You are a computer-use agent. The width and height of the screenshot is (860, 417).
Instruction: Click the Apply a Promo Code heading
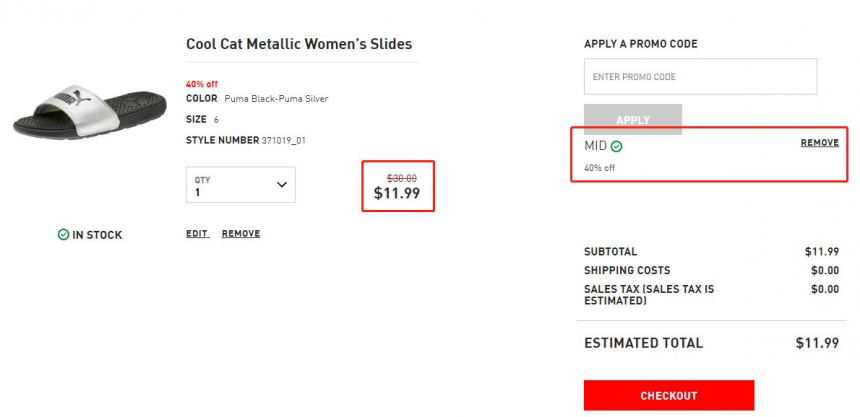coord(641,44)
